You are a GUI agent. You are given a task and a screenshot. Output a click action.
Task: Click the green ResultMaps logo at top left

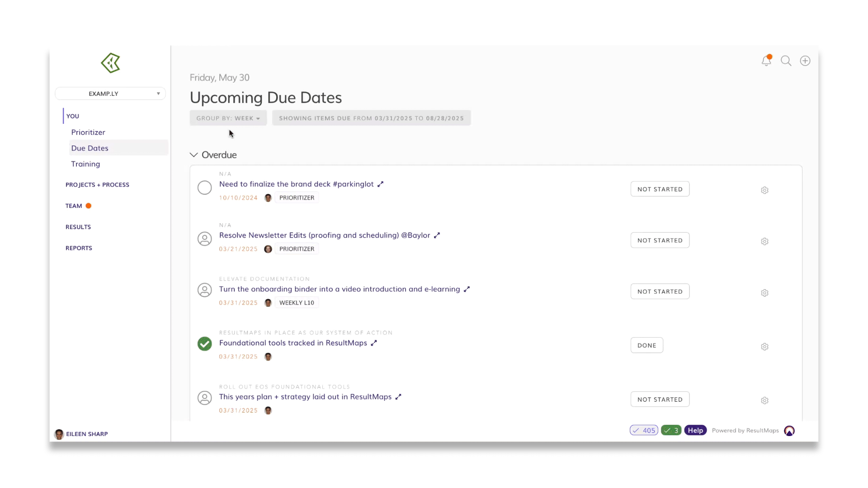[x=110, y=63]
